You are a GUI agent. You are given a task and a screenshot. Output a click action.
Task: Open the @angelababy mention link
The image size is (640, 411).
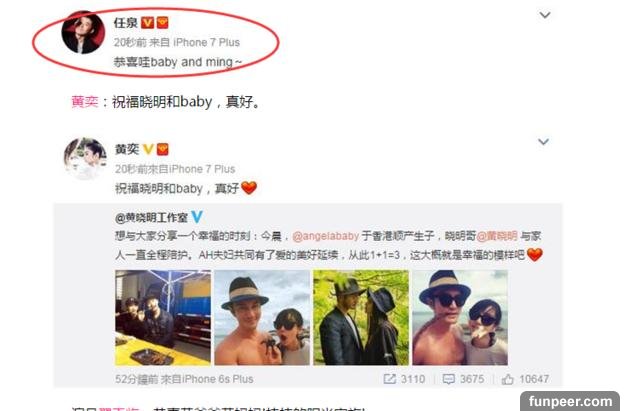(326, 236)
